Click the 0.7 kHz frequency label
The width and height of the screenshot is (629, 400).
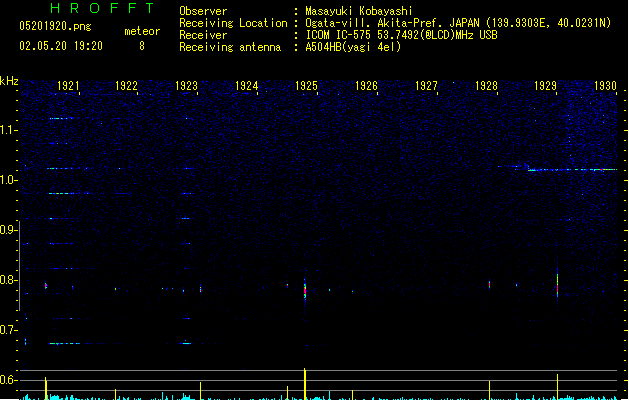point(9,330)
